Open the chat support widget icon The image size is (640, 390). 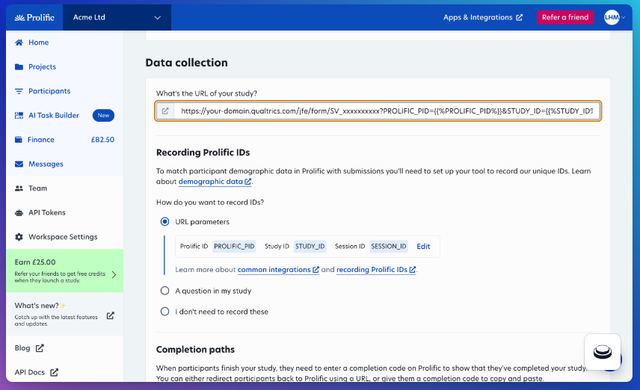coord(602,352)
